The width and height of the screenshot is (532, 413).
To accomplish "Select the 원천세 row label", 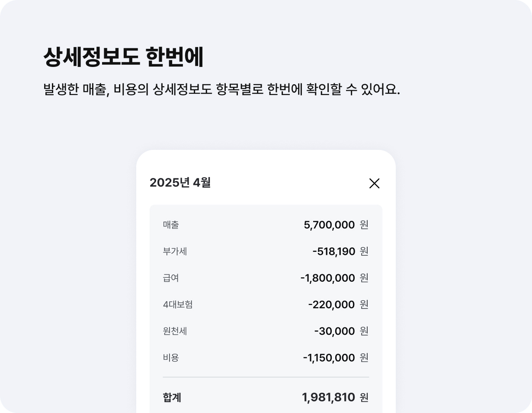I will tap(175, 331).
